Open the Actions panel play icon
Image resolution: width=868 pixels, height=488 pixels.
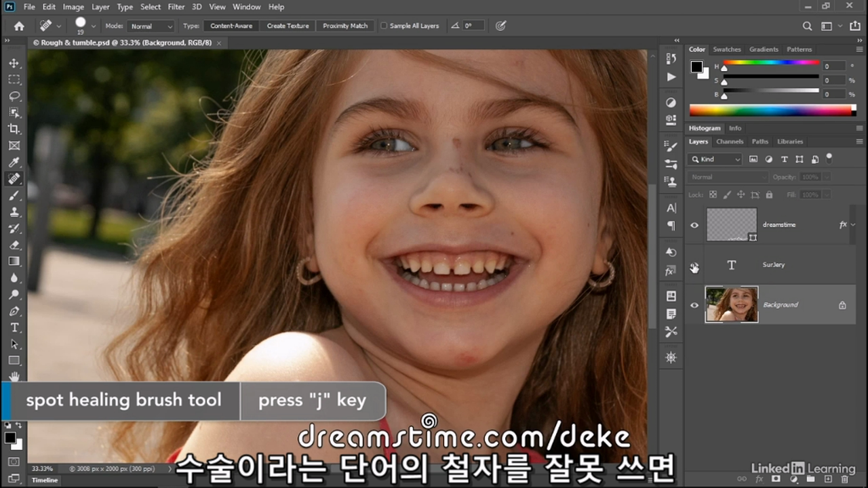(x=671, y=77)
